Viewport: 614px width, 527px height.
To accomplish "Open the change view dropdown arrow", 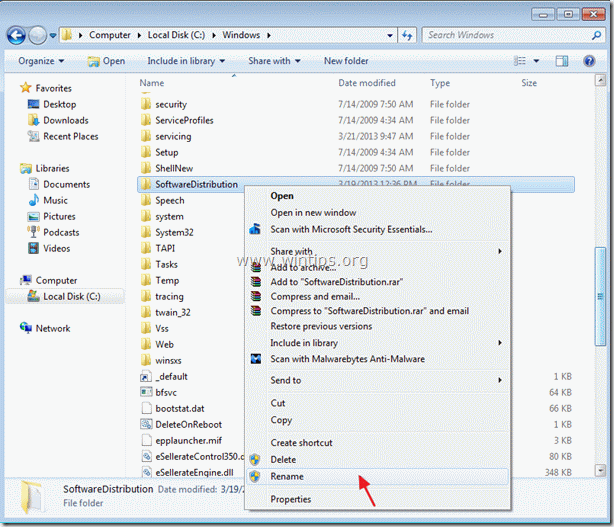I will 536,61.
